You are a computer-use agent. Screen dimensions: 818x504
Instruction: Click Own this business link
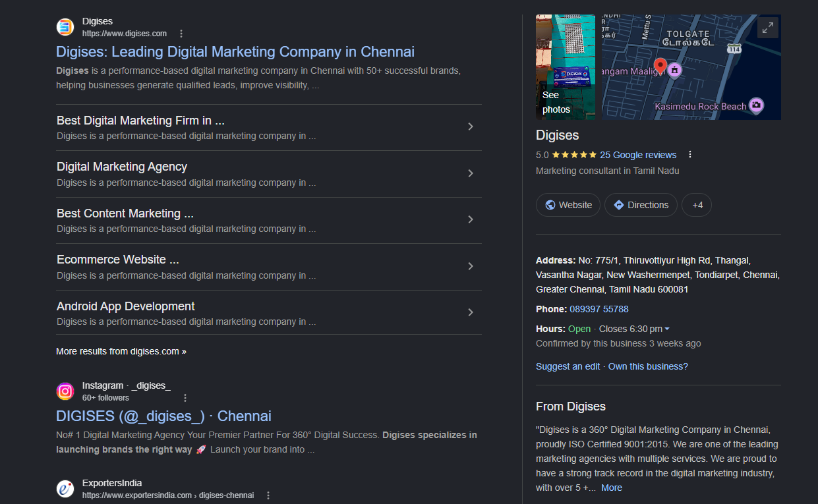648,366
